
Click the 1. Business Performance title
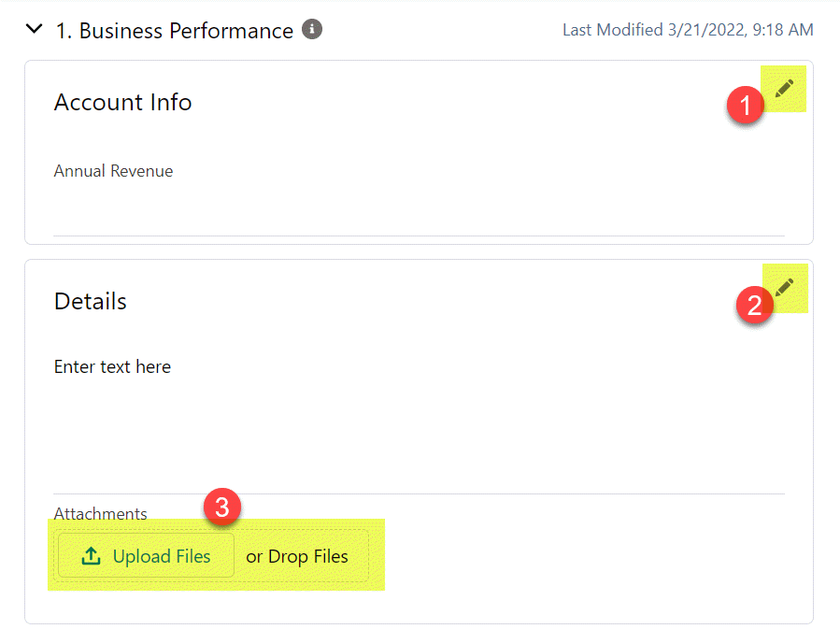(175, 30)
